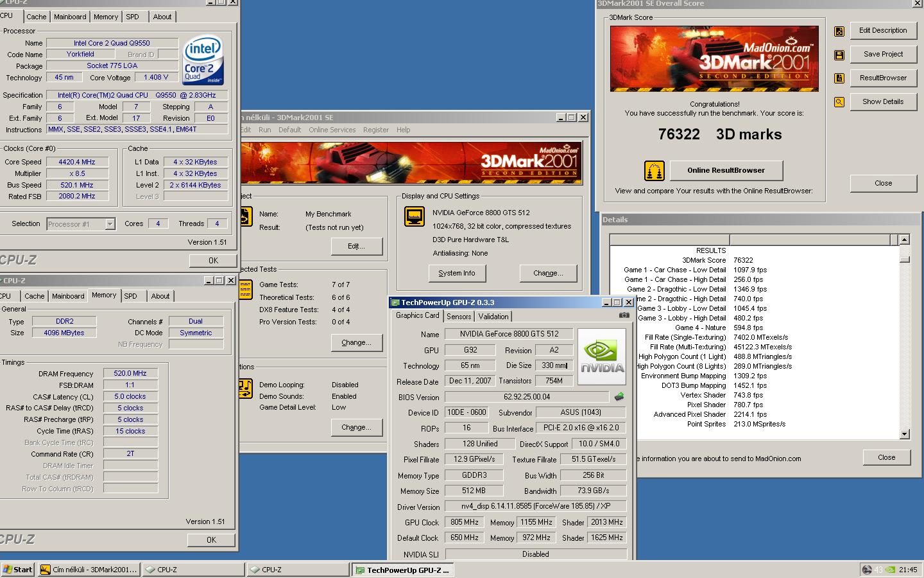924x578 pixels.
Task: Switch to the 3DMark2001 taskbar entry
Action: tap(88, 570)
